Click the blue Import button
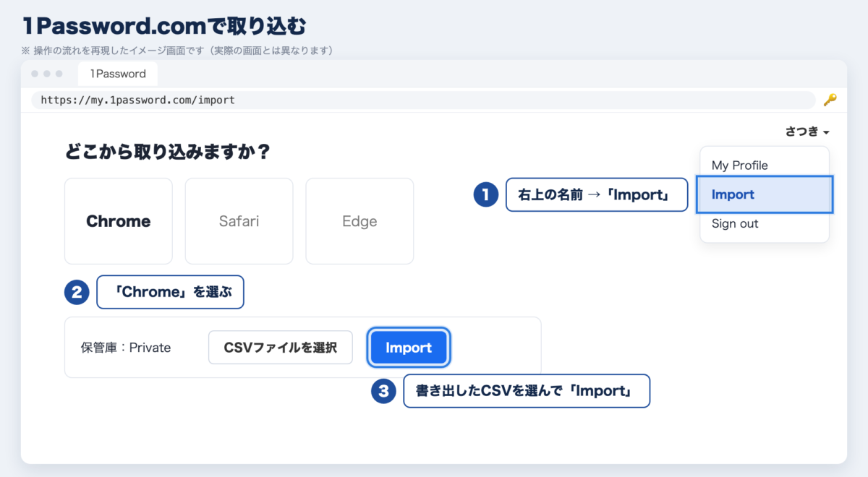Viewport: 868px width, 477px height. coord(409,348)
